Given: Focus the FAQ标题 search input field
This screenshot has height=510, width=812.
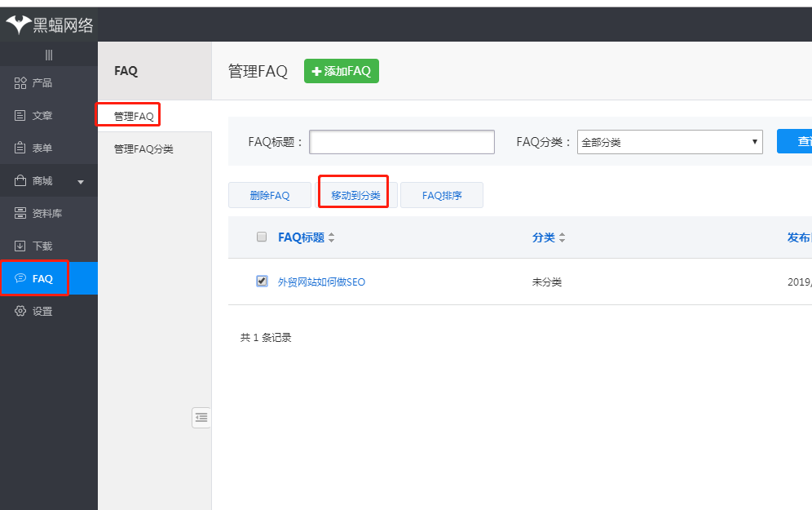Looking at the screenshot, I should tap(402, 142).
